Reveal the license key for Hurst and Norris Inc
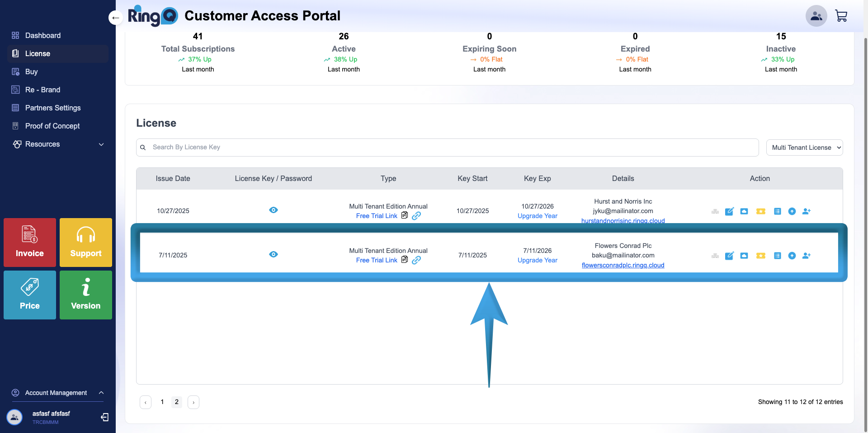Screen dimensions: 868x433 point(274,210)
